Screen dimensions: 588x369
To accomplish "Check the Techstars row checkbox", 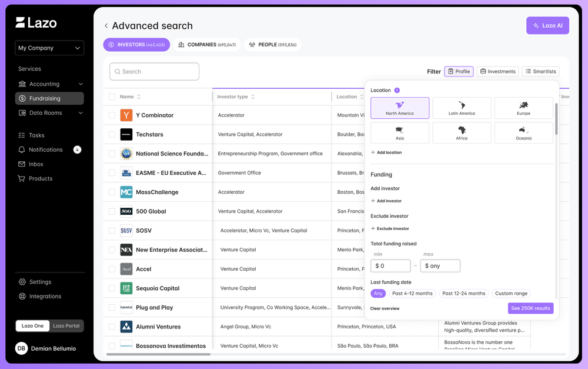I will click(x=112, y=134).
